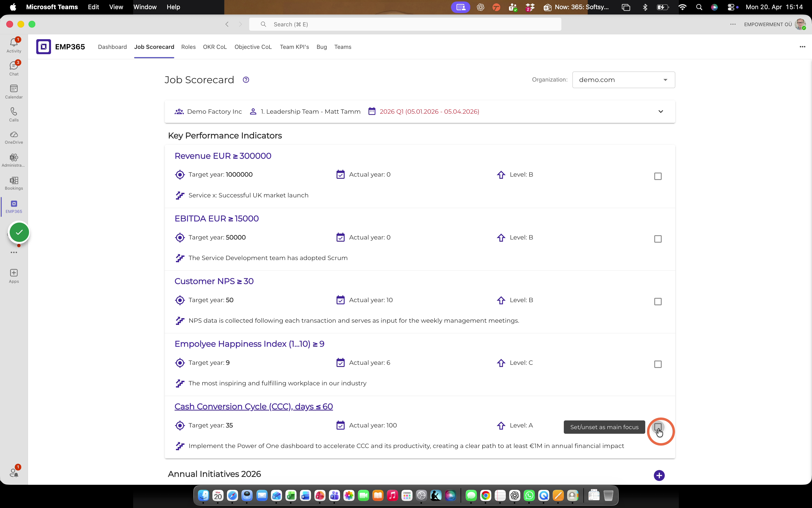
Task: Open settings and more next to EMPOWERMENT OÜ
Action: (733, 24)
